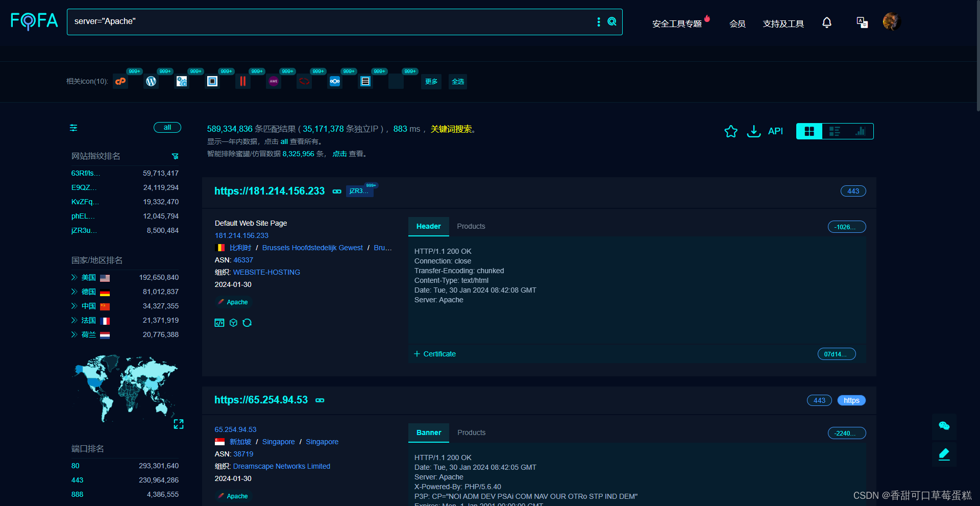The width and height of the screenshot is (980, 506).
Task: Open the 支持及工具 menu
Action: click(x=783, y=23)
